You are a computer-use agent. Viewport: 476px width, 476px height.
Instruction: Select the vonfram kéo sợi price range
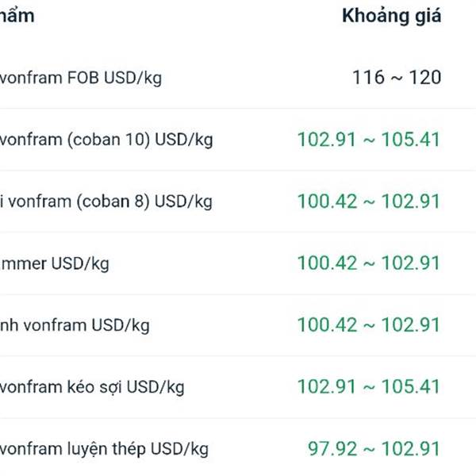click(x=368, y=387)
